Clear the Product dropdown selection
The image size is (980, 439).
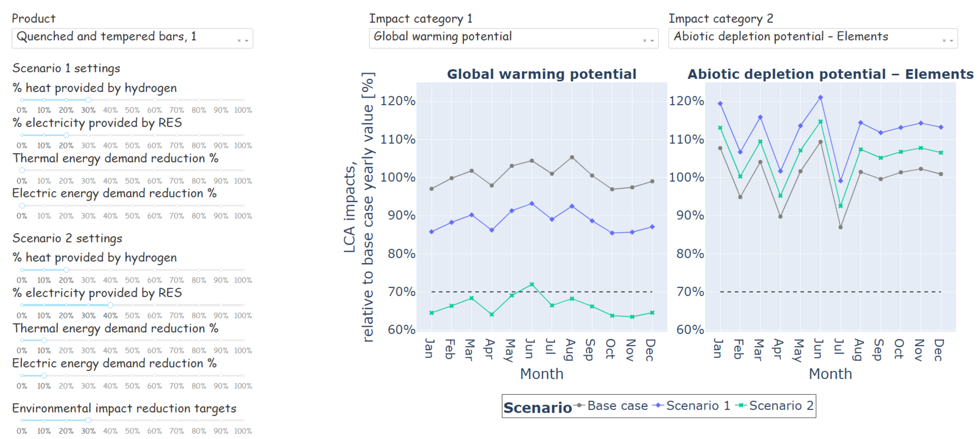(239, 40)
